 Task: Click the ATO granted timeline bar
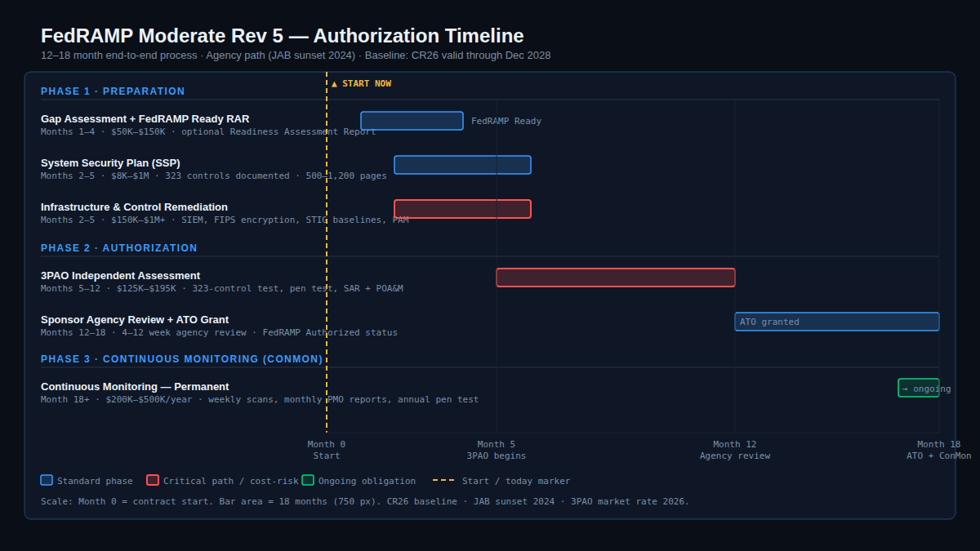[x=837, y=322]
